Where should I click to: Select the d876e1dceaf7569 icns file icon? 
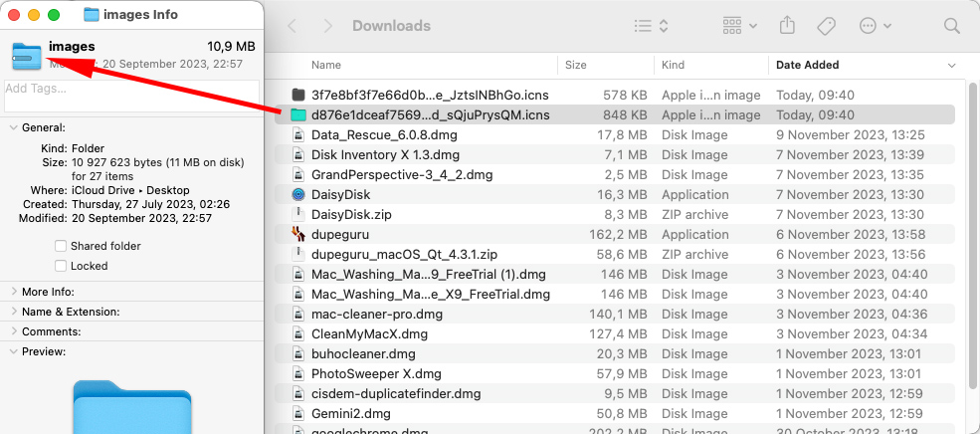pyautogui.click(x=298, y=115)
